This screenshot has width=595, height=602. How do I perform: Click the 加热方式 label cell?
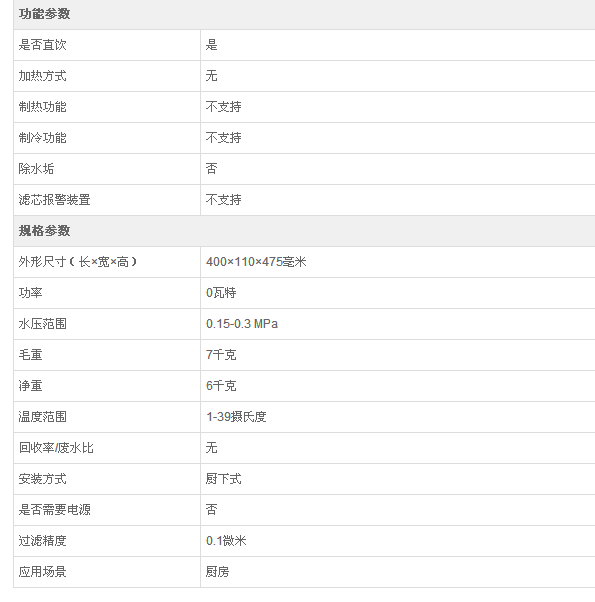click(x=42, y=76)
